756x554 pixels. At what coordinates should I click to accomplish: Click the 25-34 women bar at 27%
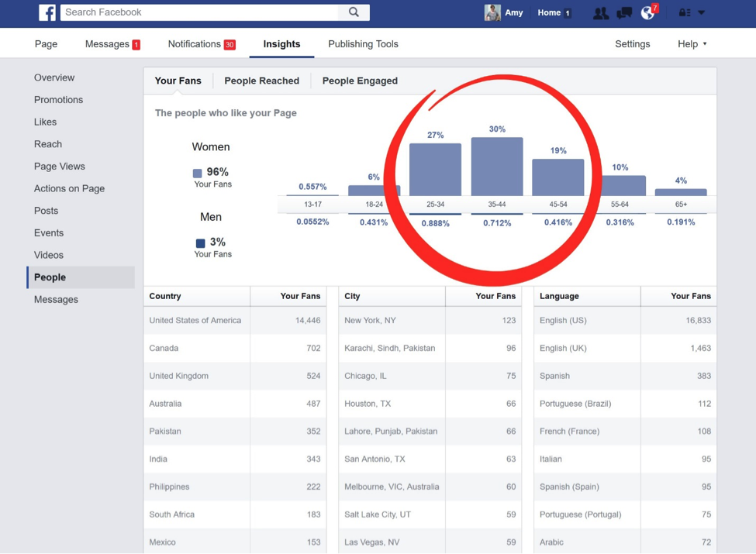435,170
